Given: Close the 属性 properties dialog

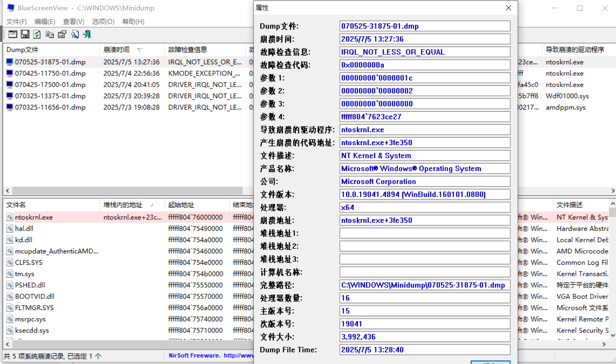Looking at the screenshot, I should coord(509,8).
